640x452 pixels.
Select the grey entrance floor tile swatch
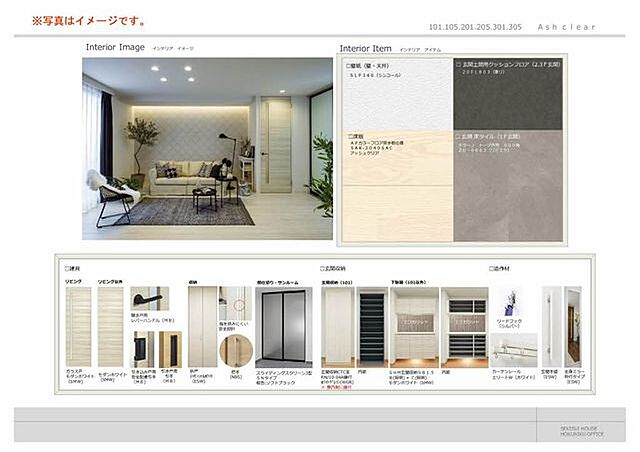pyautogui.click(x=508, y=186)
